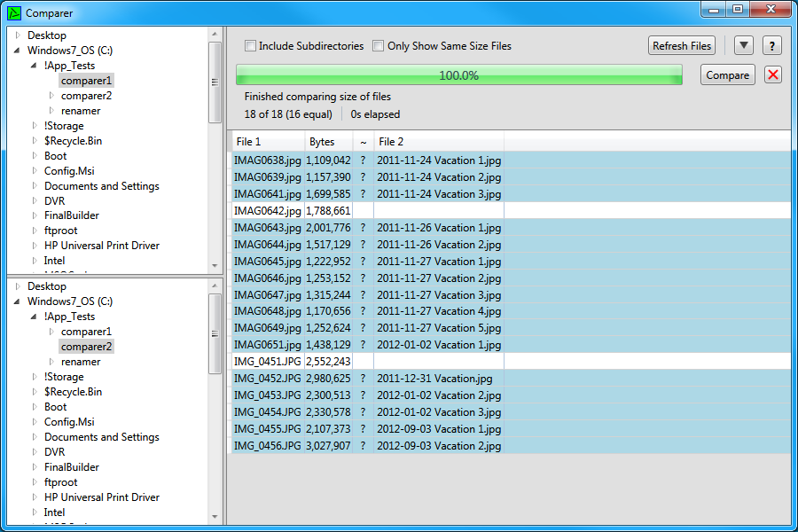The width and height of the screenshot is (798, 532).
Task: Click the Comparer icon in the title bar
Action: (x=13, y=12)
